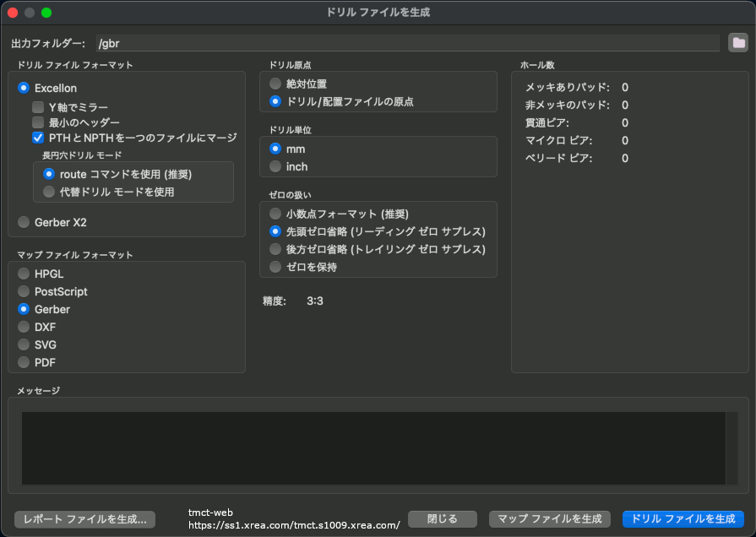Click the tmct-web text label
Viewport: 756px width, 537px height.
210,513
